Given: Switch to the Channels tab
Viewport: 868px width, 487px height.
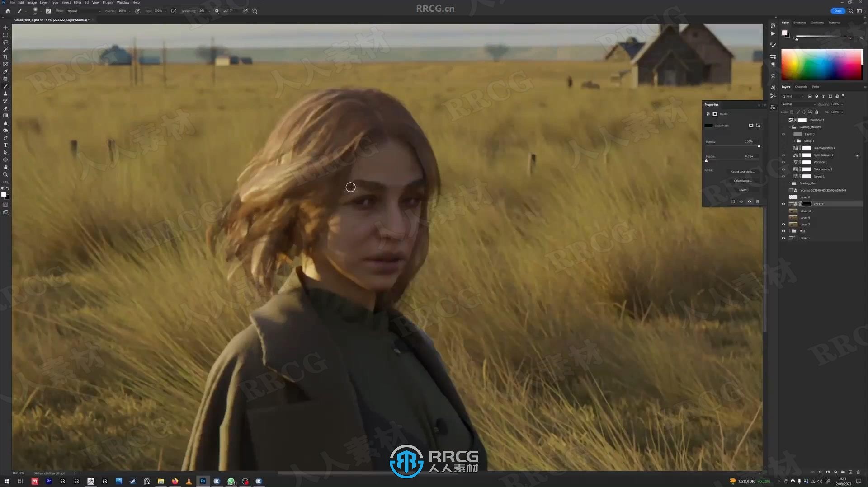Looking at the screenshot, I should (801, 87).
